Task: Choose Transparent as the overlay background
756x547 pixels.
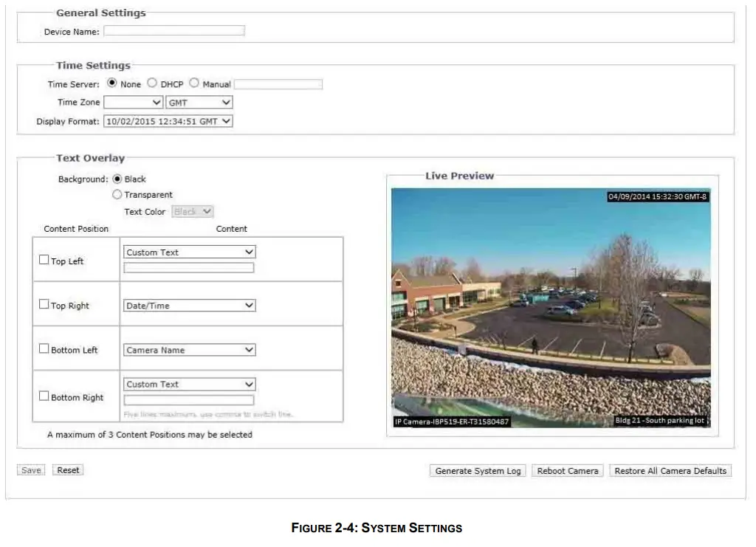Action: (117, 194)
